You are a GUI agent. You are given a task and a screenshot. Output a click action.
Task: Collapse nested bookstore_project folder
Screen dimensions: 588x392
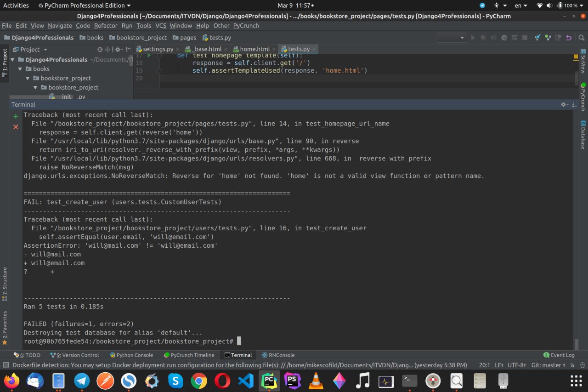(36, 87)
